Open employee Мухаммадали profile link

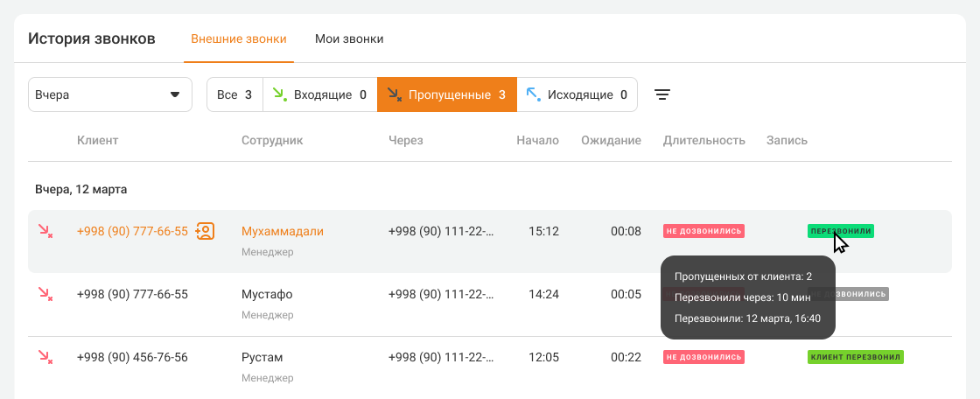pyautogui.click(x=283, y=231)
